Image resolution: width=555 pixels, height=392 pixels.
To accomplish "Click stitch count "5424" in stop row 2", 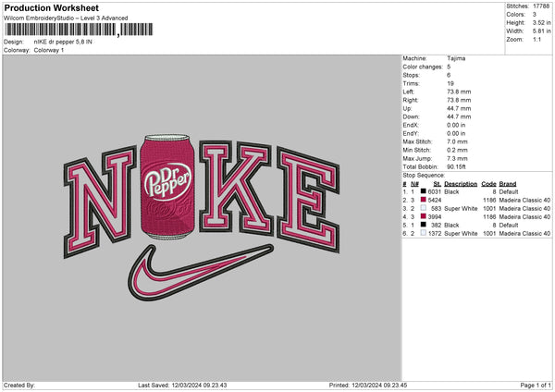I will tap(435, 201).
